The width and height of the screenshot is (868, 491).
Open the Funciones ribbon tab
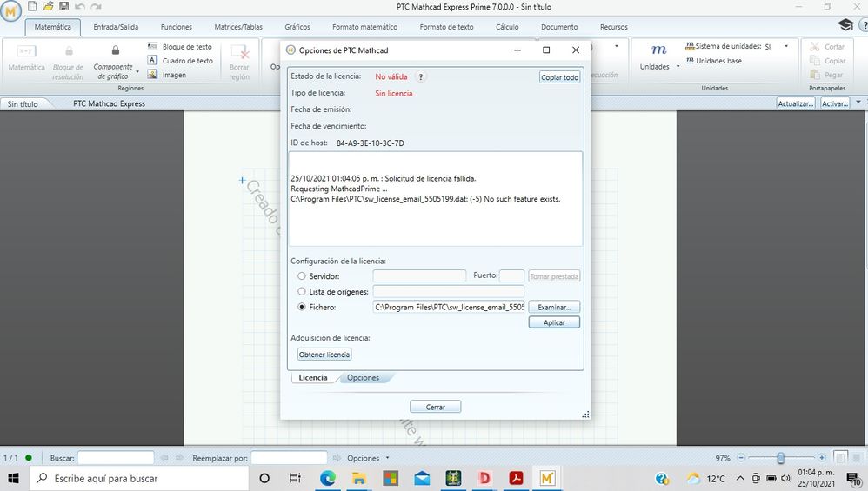pos(176,27)
